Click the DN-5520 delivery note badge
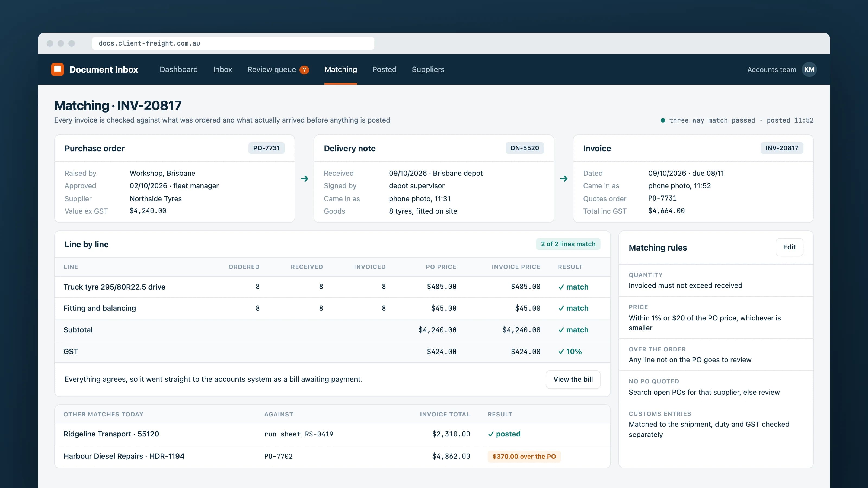The height and width of the screenshot is (488, 868). coord(525,148)
